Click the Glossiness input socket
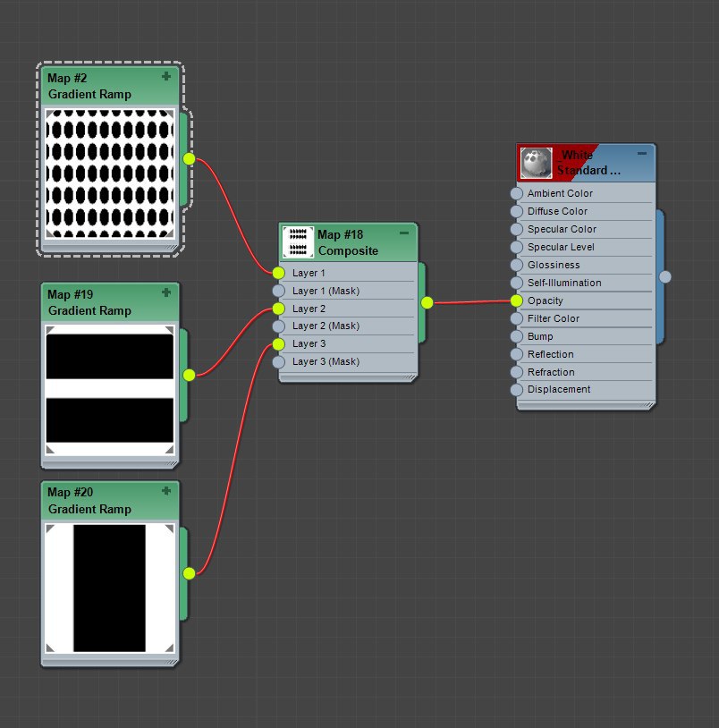 click(517, 265)
